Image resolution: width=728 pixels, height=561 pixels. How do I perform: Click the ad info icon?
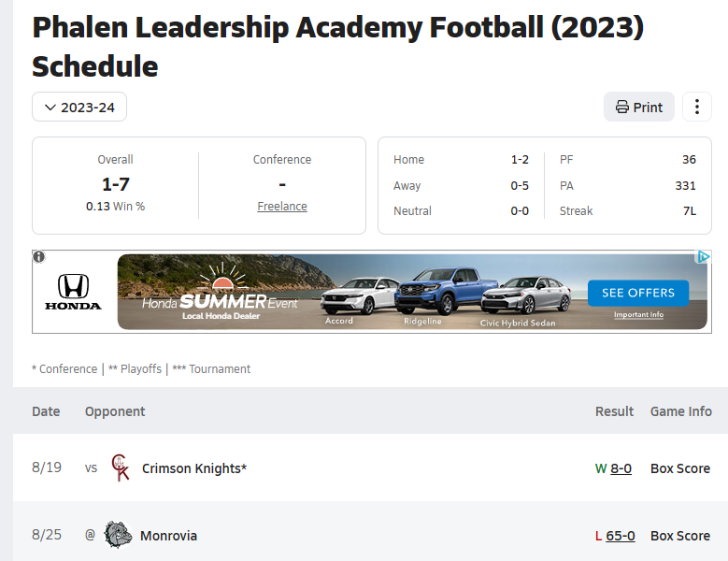[39, 256]
